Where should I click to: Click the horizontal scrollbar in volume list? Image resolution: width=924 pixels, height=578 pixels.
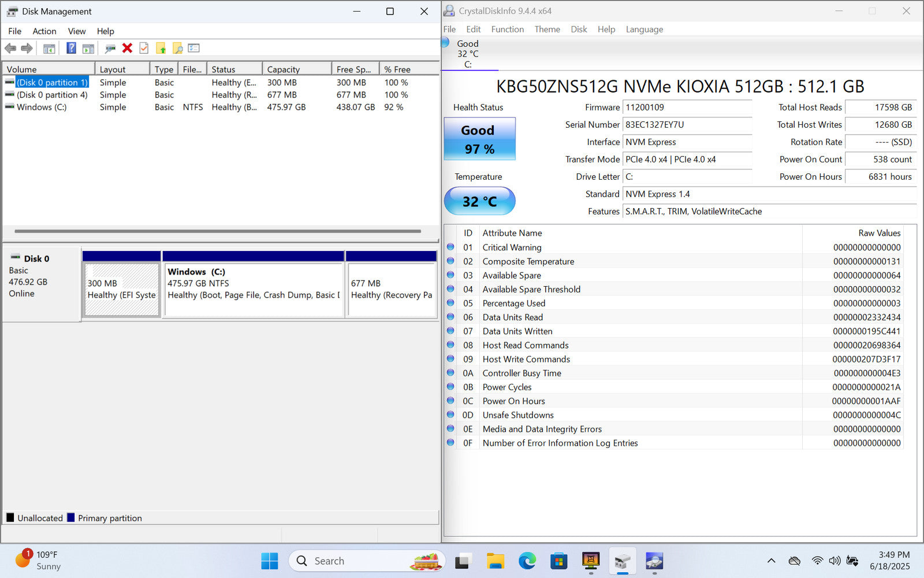click(218, 231)
